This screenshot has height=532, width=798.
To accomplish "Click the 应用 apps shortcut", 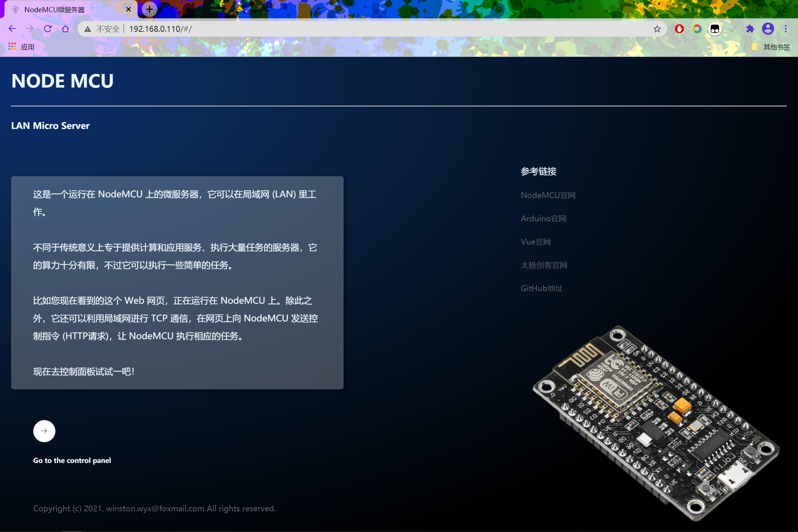I will (21, 47).
